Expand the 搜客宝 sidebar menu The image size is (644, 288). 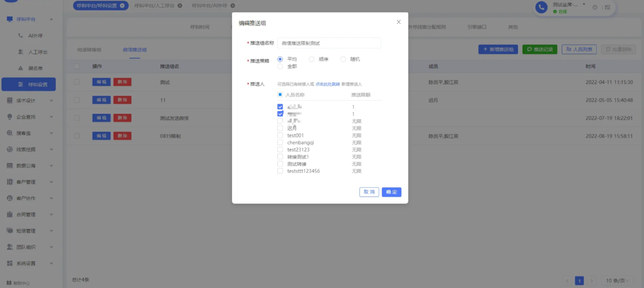point(51,134)
